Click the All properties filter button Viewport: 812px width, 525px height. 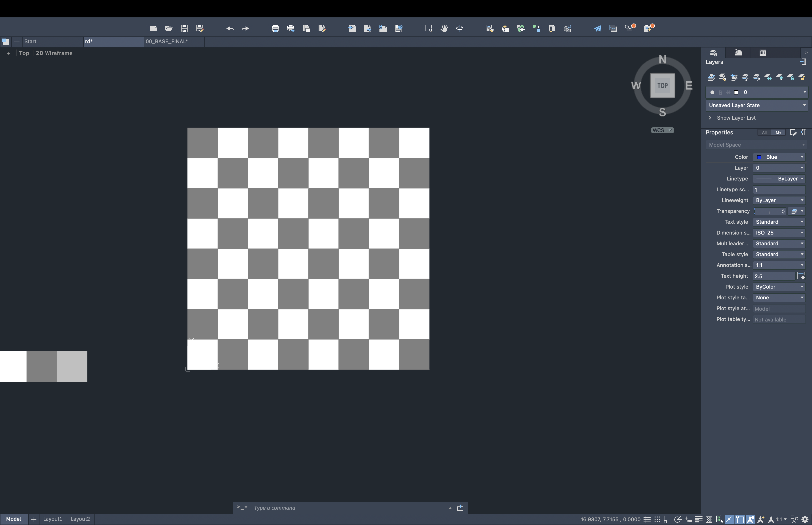tap(764, 132)
